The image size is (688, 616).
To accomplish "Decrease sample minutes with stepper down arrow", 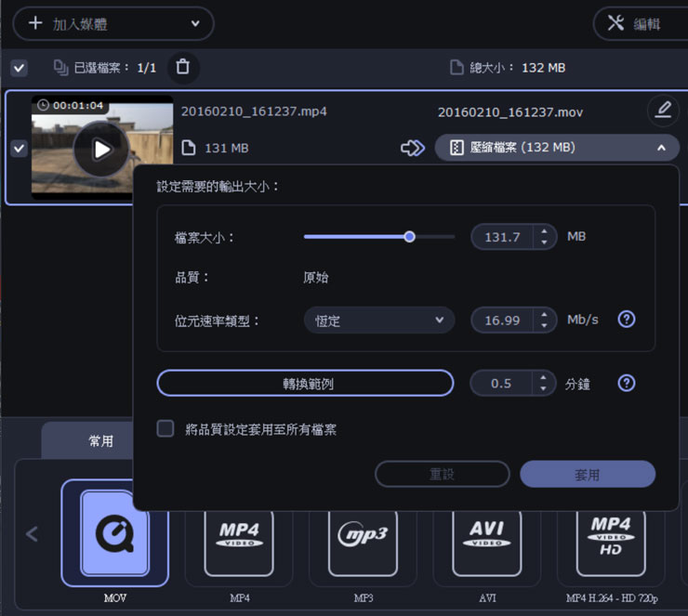I will [543, 388].
